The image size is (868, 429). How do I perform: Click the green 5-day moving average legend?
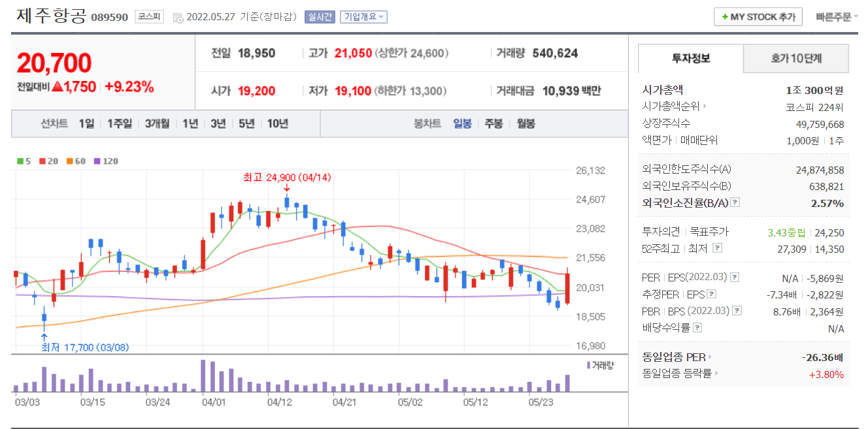[24, 161]
